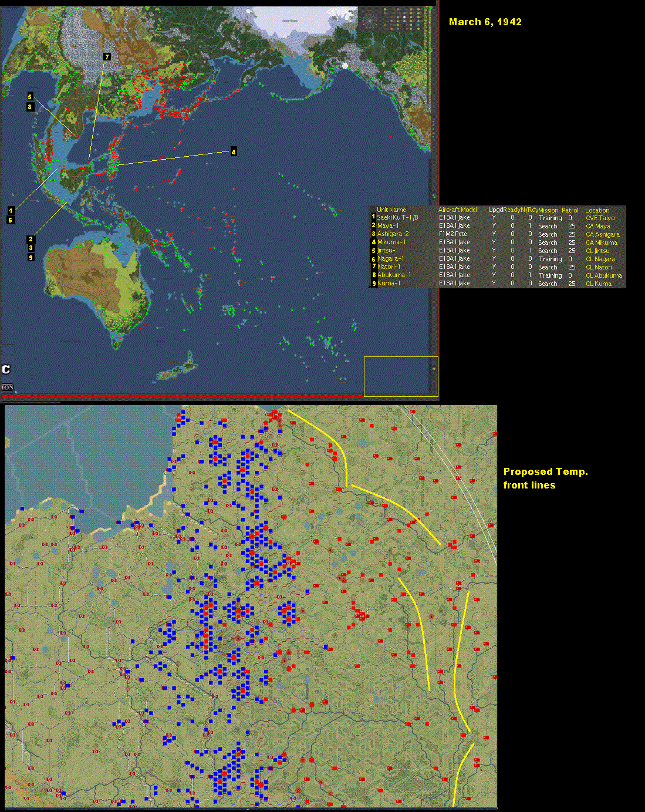Select the Kuma-1 unit name
This screenshot has width=645, height=812.
coord(389,283)
